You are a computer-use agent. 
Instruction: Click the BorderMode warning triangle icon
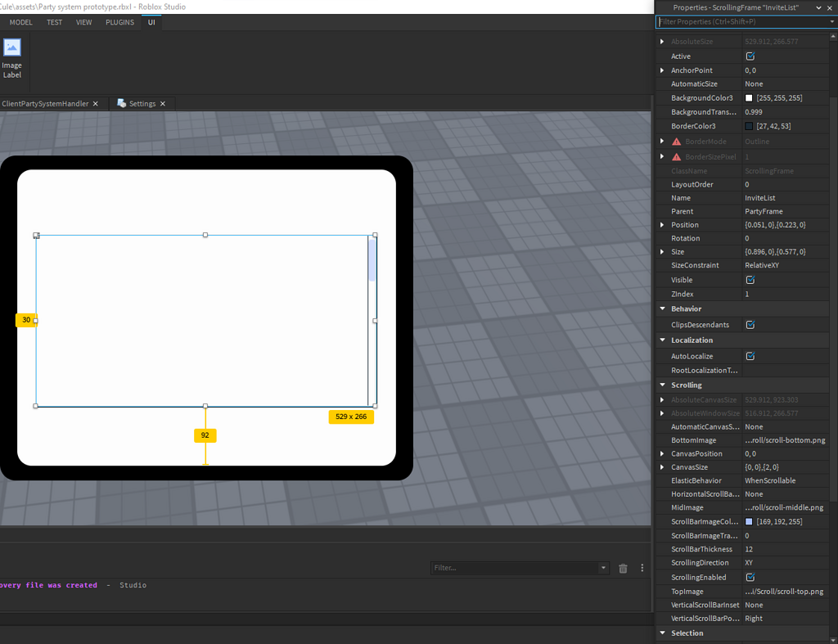[x=676, y=142]
